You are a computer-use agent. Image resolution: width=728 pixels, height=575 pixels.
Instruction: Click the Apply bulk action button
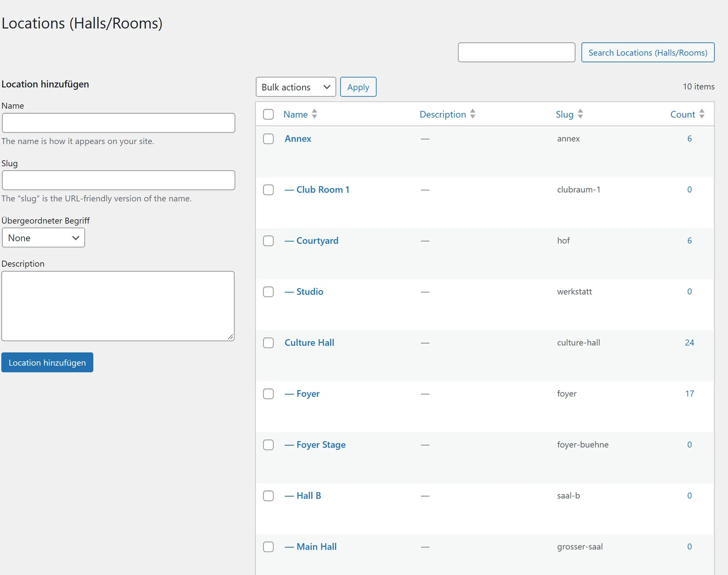pos(358,87)
